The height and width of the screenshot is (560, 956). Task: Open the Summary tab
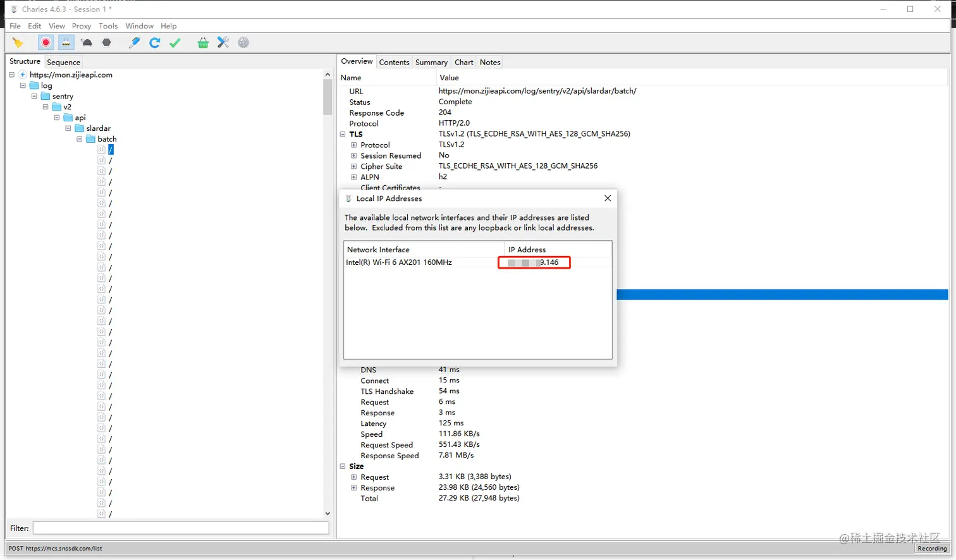coord(431,62)
